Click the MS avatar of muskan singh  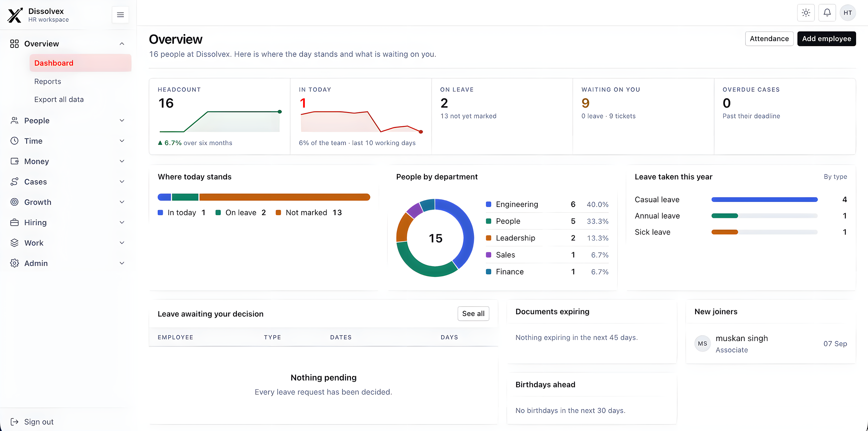point(703,343)
